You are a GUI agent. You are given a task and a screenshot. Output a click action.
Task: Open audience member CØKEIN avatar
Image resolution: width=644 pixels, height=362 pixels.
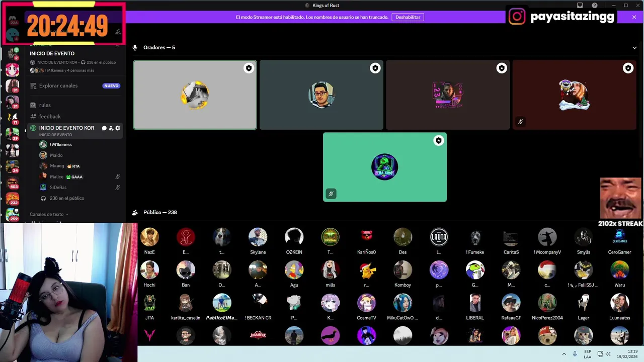click(294, 237)
